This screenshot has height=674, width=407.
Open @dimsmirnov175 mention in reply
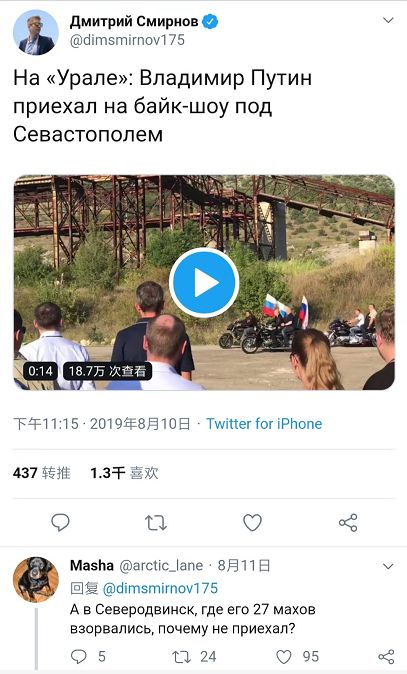160,588
